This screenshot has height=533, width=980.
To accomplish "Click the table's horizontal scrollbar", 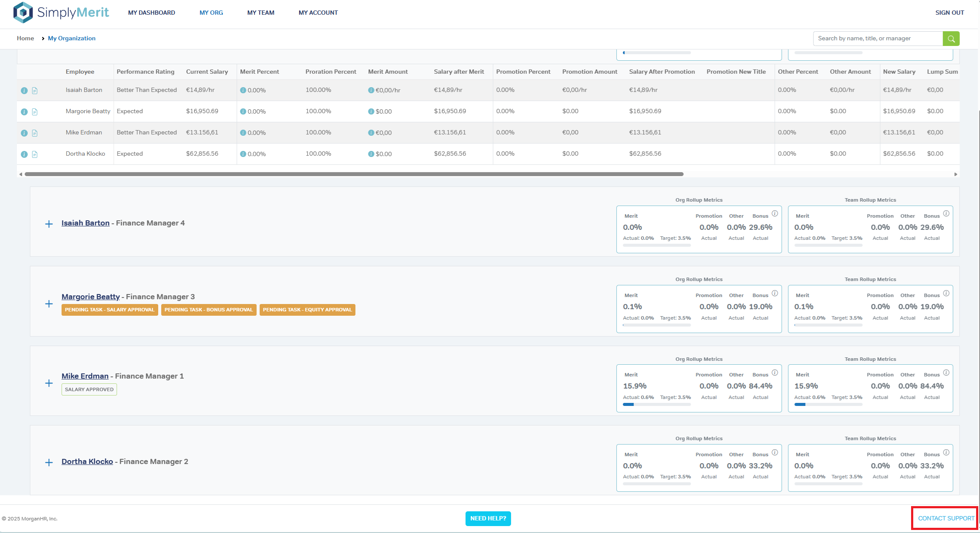I will (x=354, y=174).
